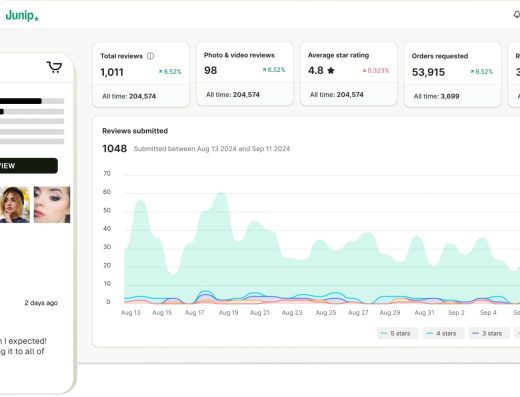
Task: Toggle the 5 stars legend series
Action: 397,333
